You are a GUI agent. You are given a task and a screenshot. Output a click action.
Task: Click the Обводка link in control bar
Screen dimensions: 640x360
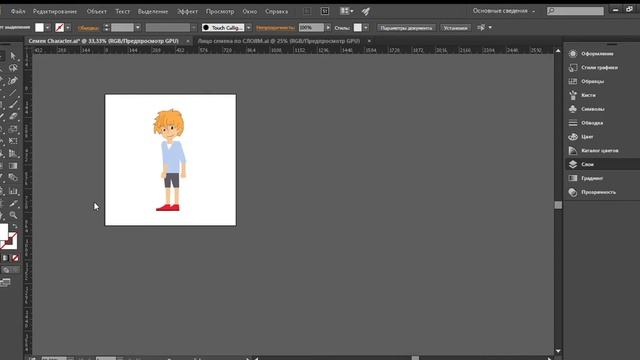[x=88, y=28]
